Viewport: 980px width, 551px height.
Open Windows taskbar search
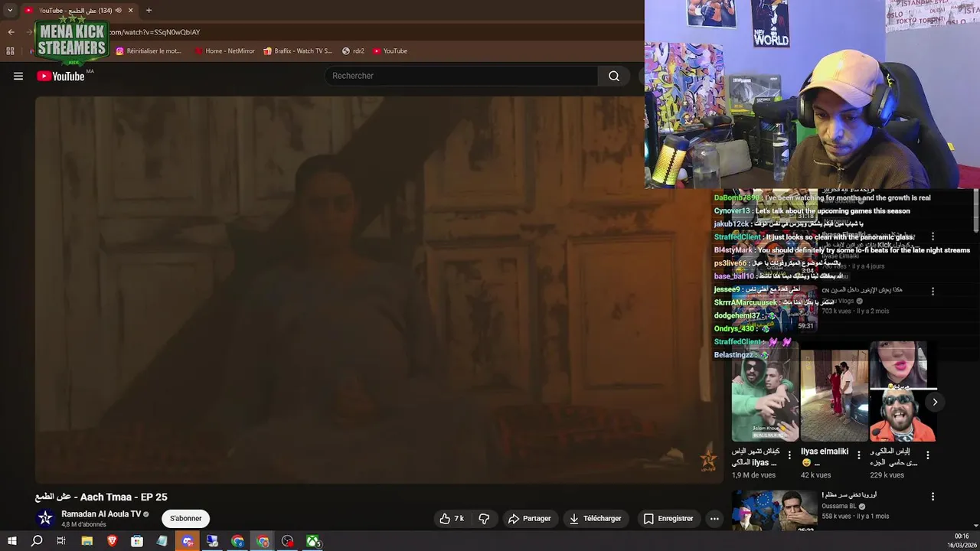(37, 541)
